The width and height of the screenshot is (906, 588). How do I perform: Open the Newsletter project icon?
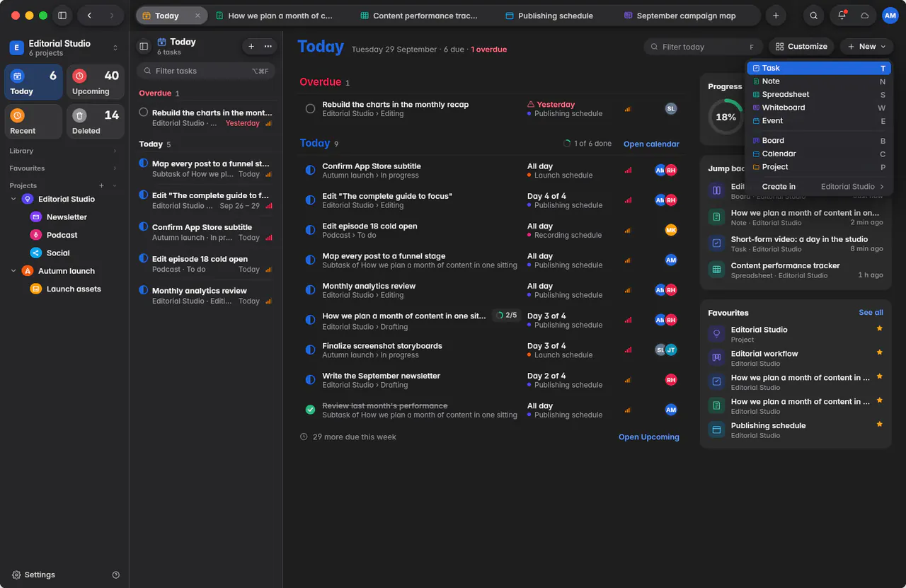(x=35, y=217)
